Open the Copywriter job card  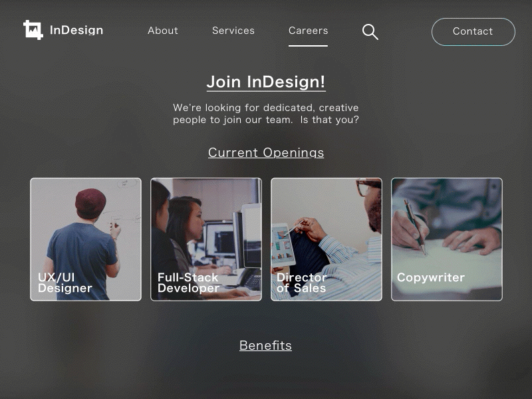click(447, 239)
